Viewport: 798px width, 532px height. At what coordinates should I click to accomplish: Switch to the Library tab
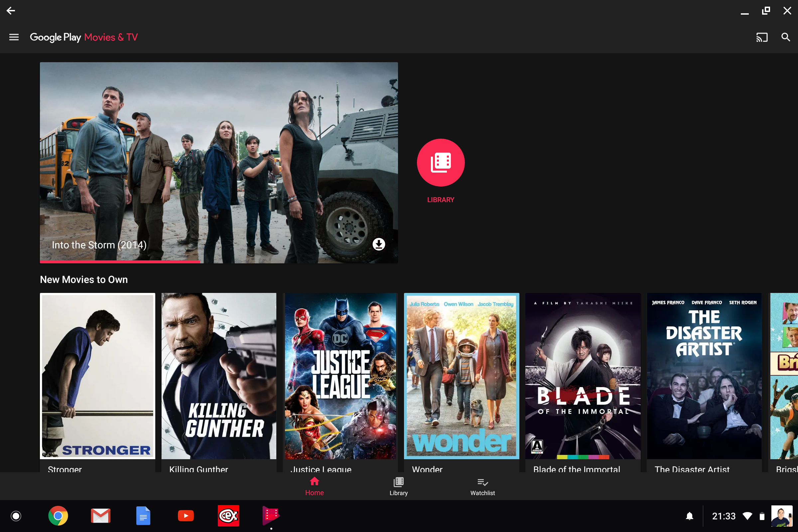pyautogui.click(x=399, y=486)
